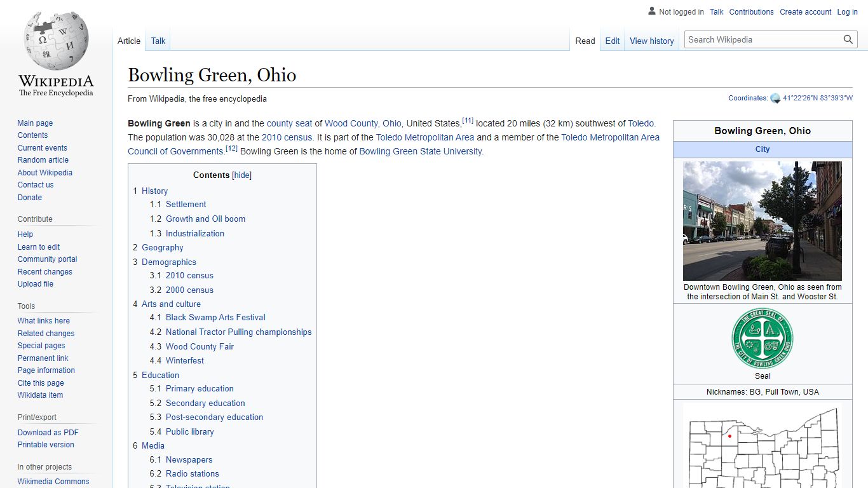
Task: Open Bowling Green State University link
Action: [x=421, y=151]
